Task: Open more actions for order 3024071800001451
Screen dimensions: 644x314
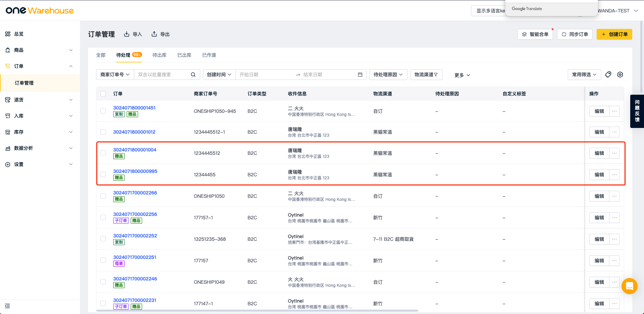Action: [x=614, y=111]
